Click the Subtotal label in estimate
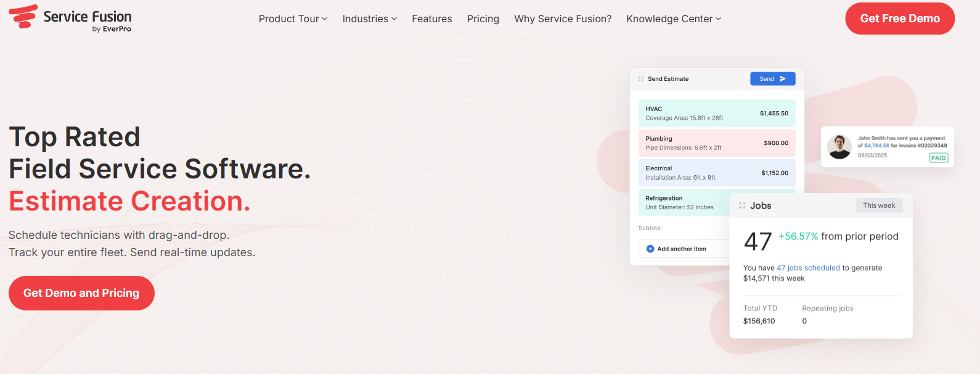The height and width of the screenshot is (374, 980). click(650, 228)
